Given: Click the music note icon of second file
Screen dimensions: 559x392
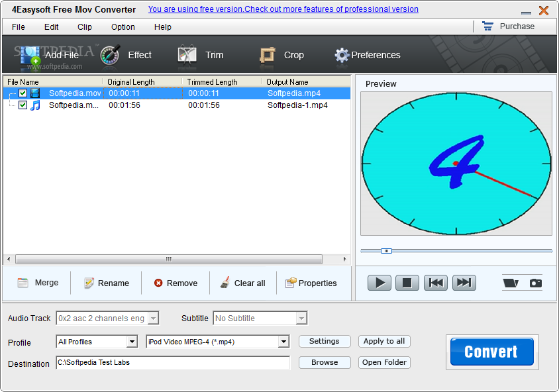Looking at the screenshot, I should [x=35, y=105].
